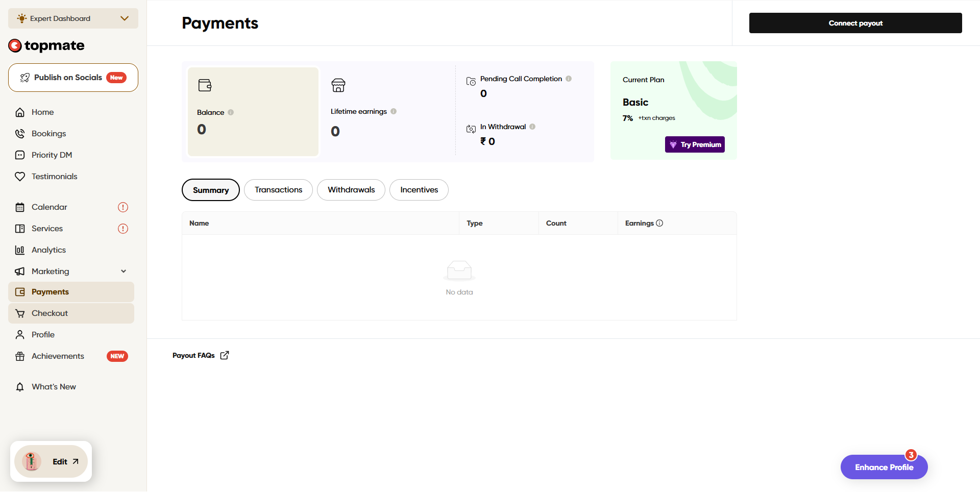Screen dimensions: 980x492
Task: Click the In Withdrawal info icon
Action: point(532,127)
